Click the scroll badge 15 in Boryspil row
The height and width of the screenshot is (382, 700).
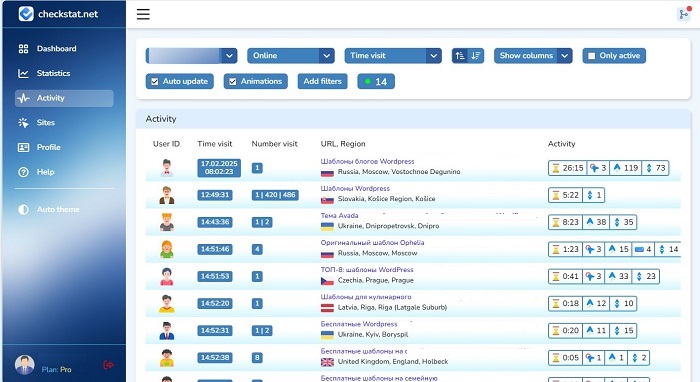click(x=623, y=331)
